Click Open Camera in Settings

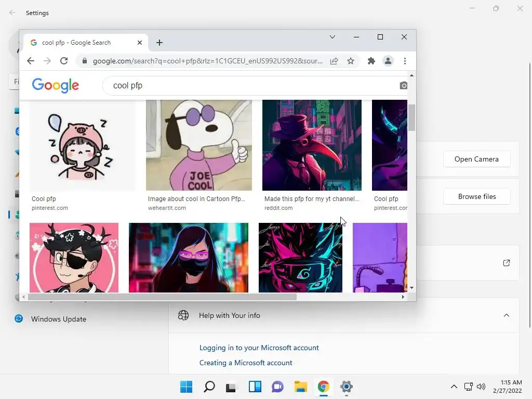(x=477, y=159)
